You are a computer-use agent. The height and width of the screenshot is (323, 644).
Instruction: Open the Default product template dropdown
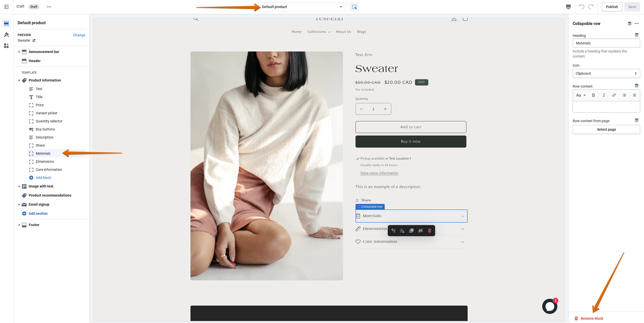(302, 7)
